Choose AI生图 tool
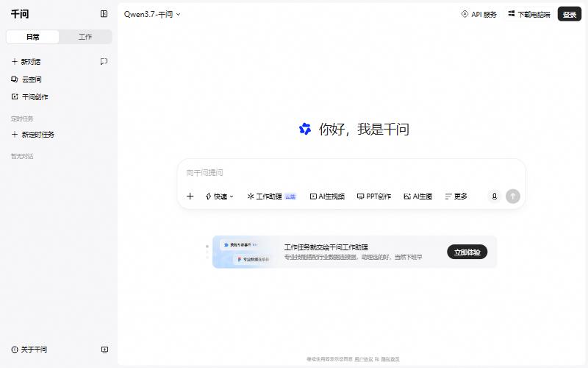 417,197
